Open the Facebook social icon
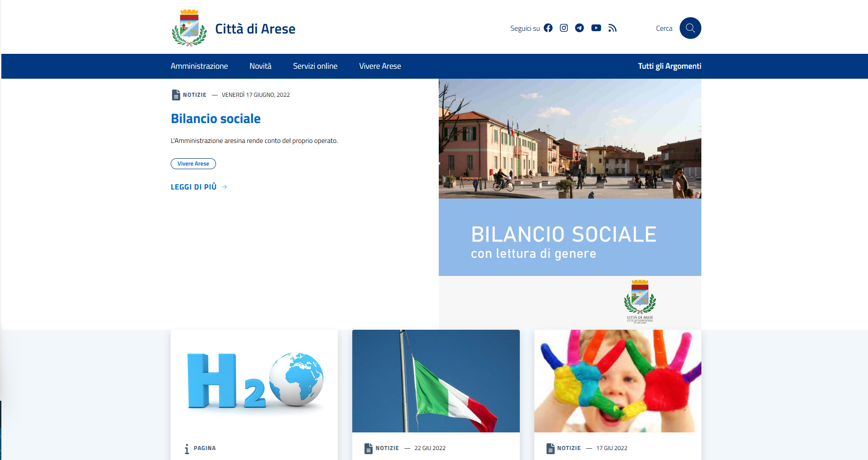The image size is (868, 460). tap(548, 28)
